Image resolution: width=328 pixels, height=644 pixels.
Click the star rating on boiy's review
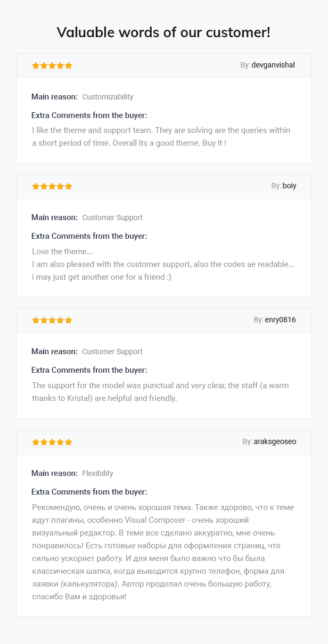[52, 186]
